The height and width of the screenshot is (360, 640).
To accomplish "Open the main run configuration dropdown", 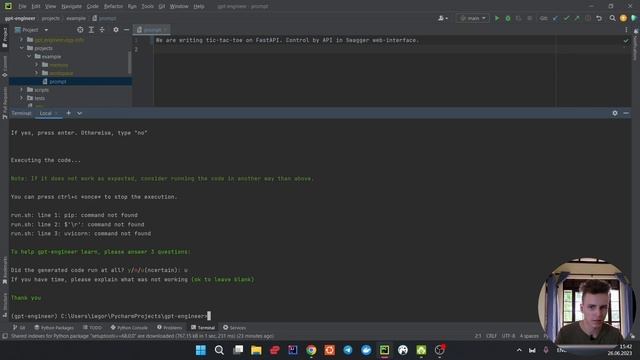I will tap(473, 18).
